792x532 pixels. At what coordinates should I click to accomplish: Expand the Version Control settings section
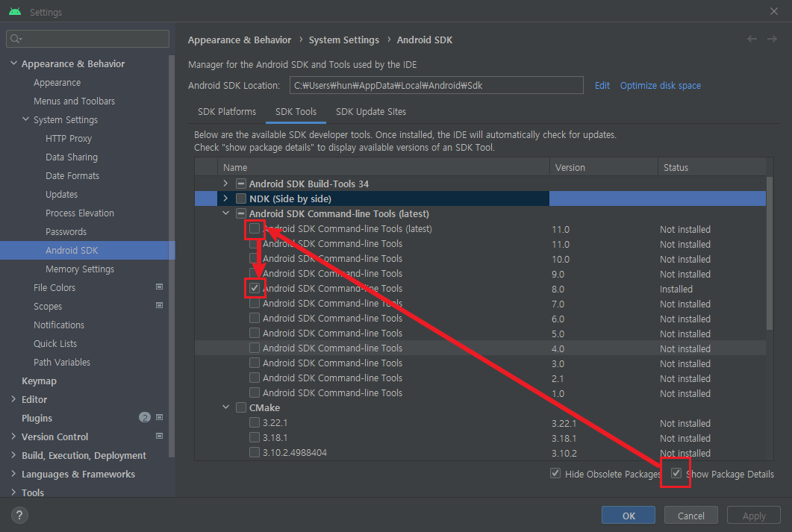[13, 436]
